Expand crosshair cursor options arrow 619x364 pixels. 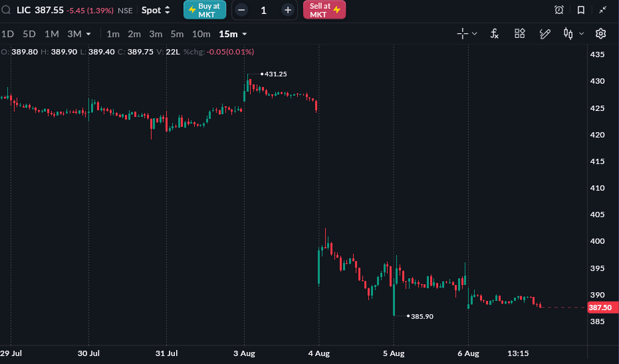click(475, 34)
